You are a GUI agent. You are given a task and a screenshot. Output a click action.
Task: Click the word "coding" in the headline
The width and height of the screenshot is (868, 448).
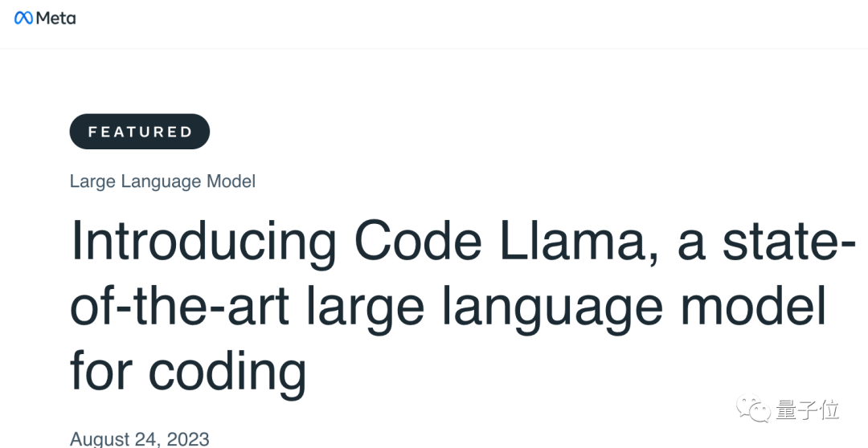click(227, 372)
